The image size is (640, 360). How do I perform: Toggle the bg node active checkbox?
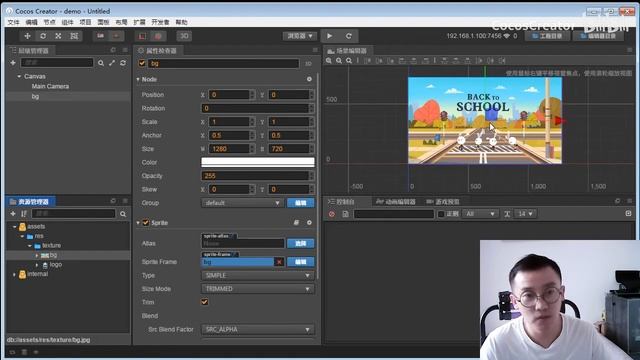(142, 63)
